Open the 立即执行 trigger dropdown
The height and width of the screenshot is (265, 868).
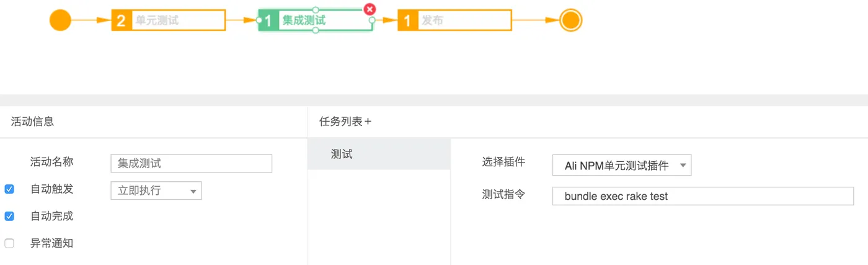(x=156, y=191)
